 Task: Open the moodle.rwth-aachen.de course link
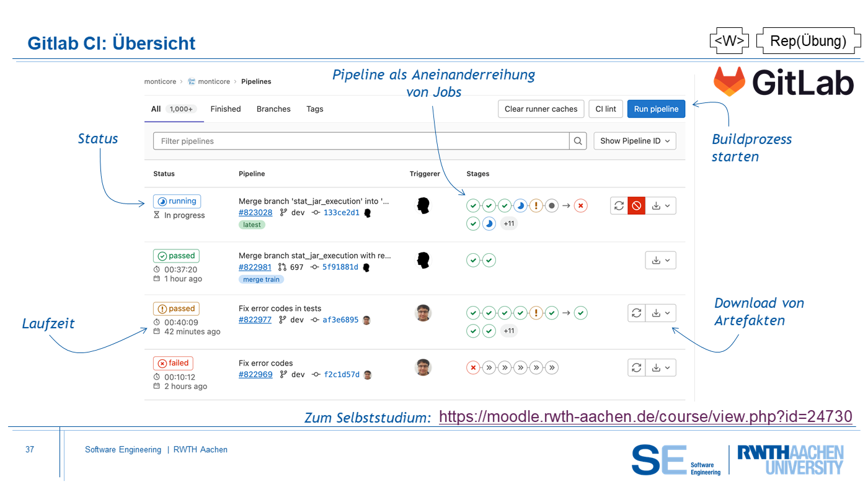click(645, 416)
